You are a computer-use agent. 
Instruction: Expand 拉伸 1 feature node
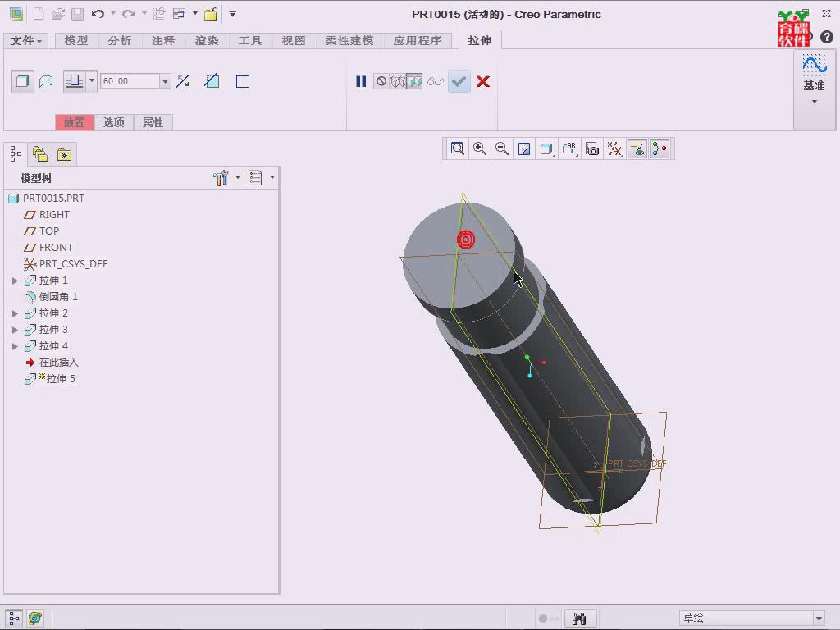click(15, 281)
